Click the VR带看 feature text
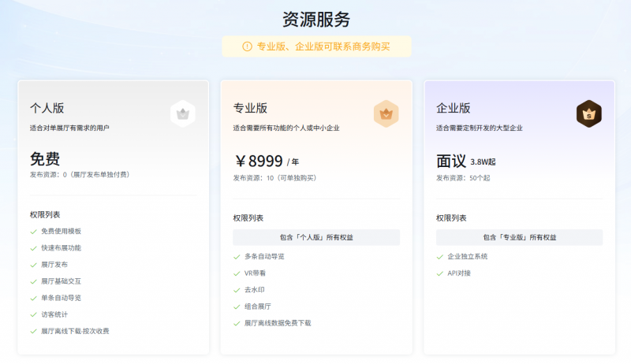631x364 pixels. [x=255, y=273]
